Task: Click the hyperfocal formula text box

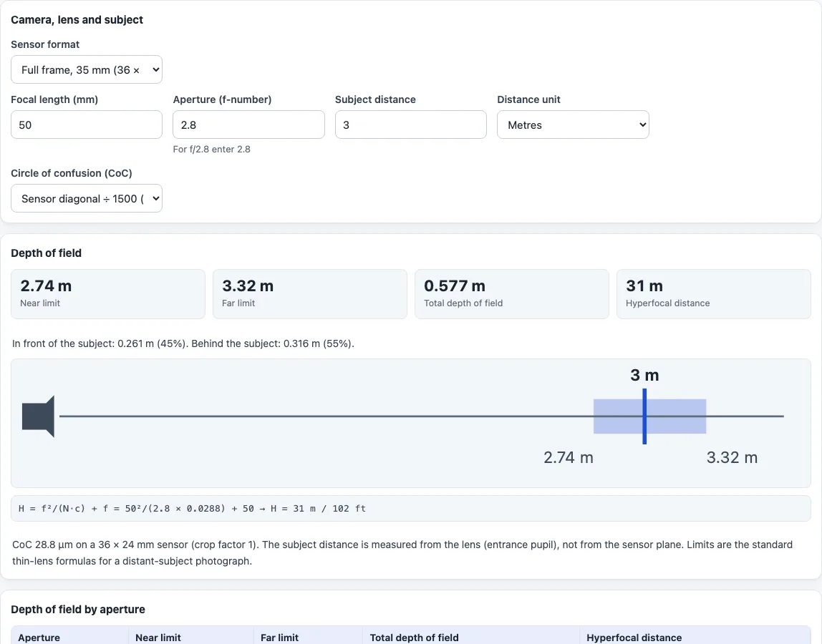Action: tap(411, 508)
